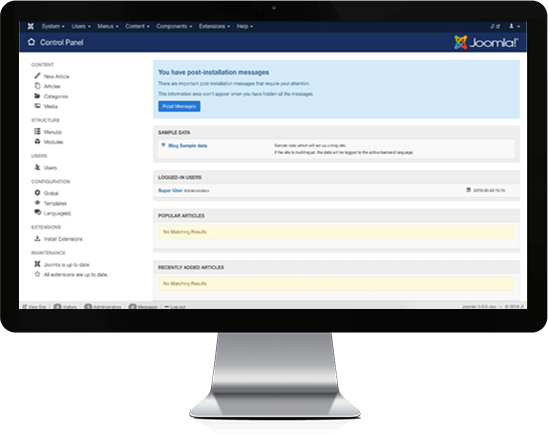Click the Templates eye icon
The height and width of the screenshot is (436, 548).
(x=37, y=203)
